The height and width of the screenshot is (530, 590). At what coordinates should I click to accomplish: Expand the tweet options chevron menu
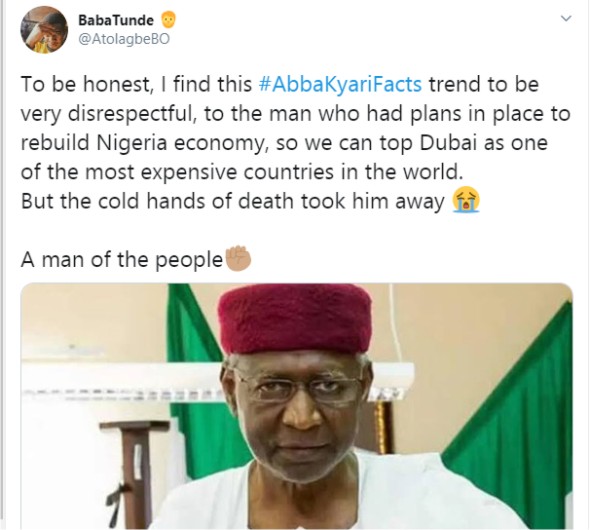[566, 18]
